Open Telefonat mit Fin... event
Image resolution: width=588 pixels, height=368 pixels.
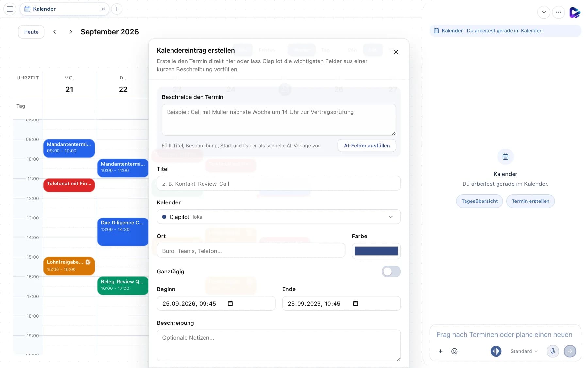coord(69,185)
